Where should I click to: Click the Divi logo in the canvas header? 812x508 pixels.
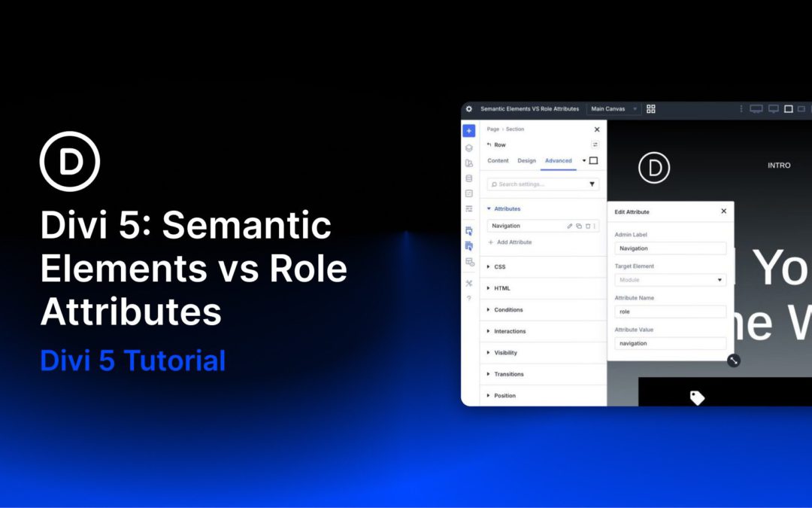654,167
